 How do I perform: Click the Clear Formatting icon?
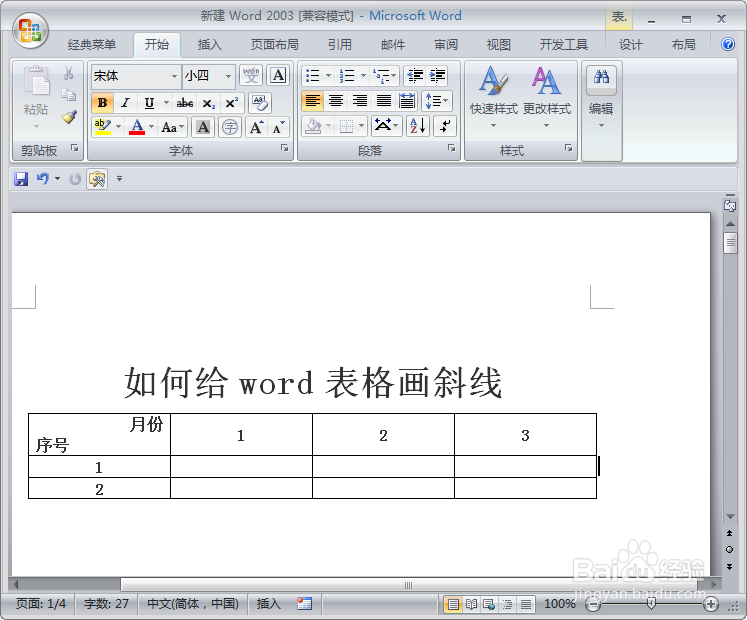tap(260, 102)
